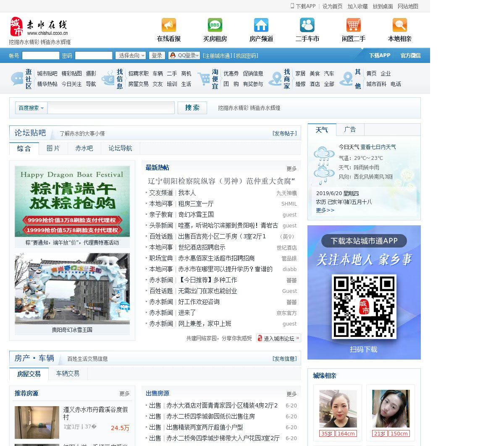
Task: Open post 租房三室一厅
Action: click(196, 203)
